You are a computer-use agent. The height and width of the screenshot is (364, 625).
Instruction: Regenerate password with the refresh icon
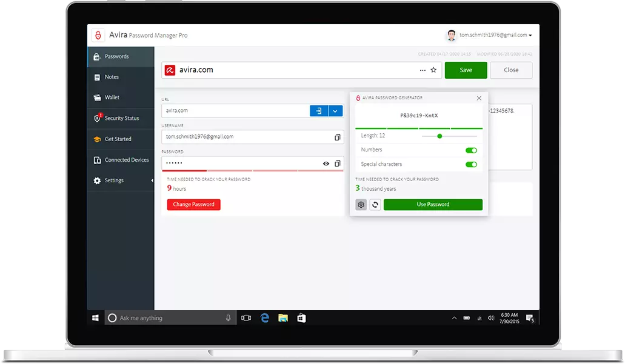(375, 205)
